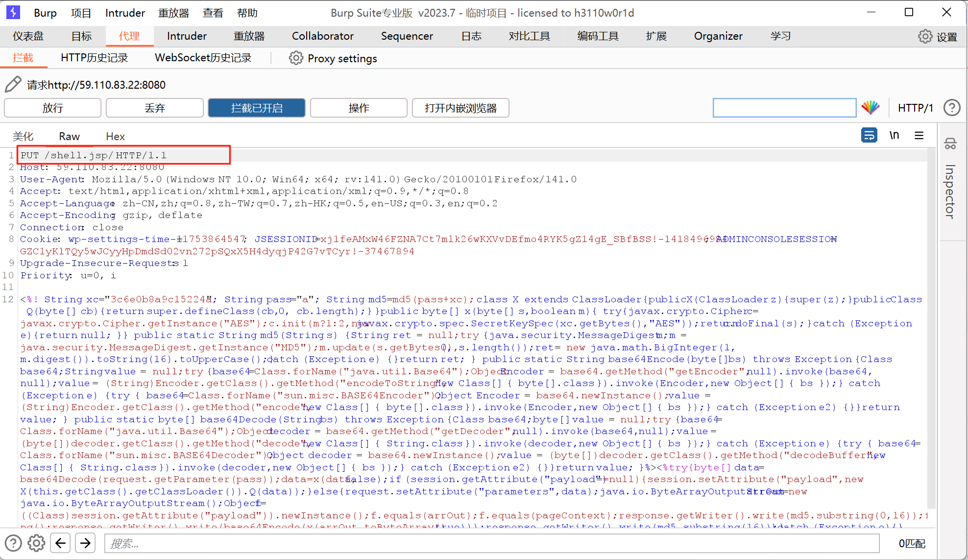Open 设置 with the gear icon
This screenshot has width=968, height=560.
pyautogui.click(x=937, y=37)
